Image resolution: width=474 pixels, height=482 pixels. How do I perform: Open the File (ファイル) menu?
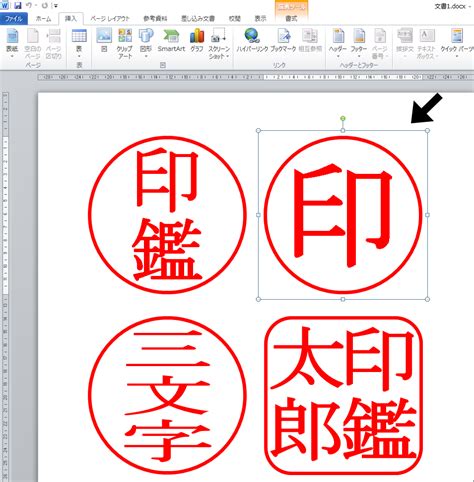[x=14, y=19]
